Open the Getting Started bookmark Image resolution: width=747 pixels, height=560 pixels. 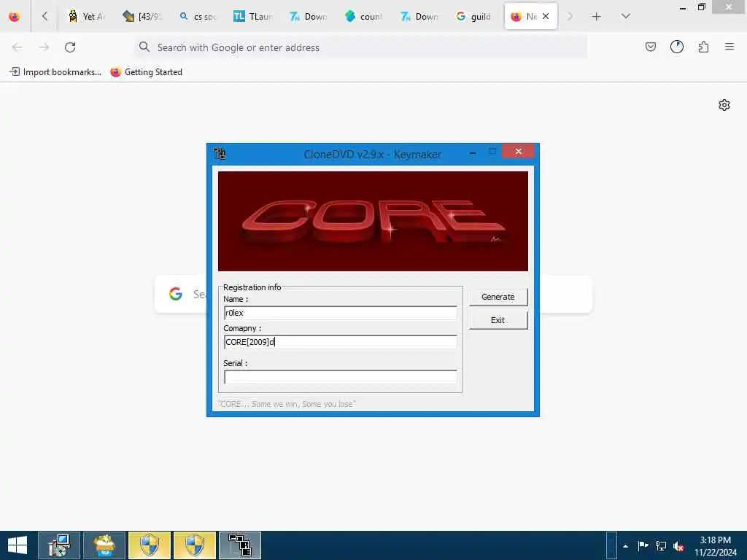146,72
